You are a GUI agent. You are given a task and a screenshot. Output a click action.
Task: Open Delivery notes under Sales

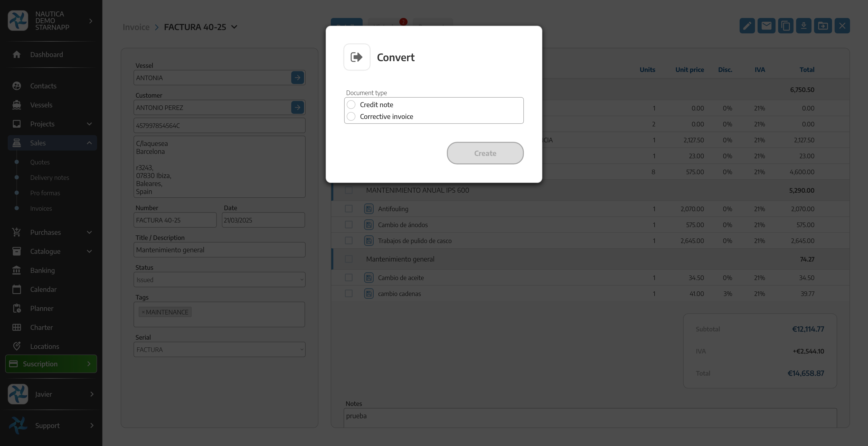[x=50, y=178]
